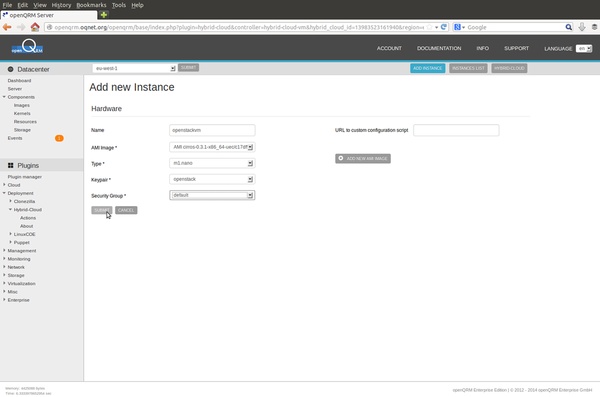Expand the Virtualization node
The height and width of the screenshot is (397, 600).
coord(4,283)
